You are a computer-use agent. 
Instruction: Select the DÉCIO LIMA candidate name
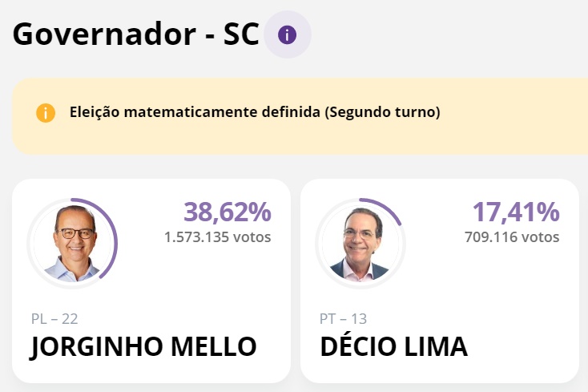[393, 347]
